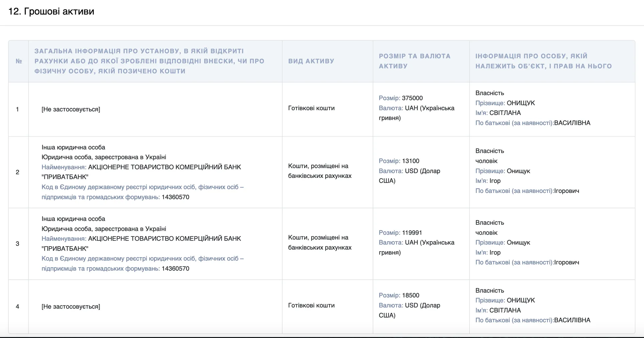Select "[Не застосовується]" text in row 1
The width and height of the screenshot is (644, 338).
(x=71, y=110)
